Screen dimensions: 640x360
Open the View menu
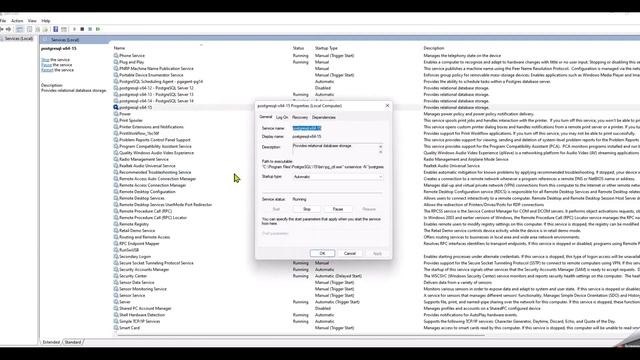pos(32,20)
